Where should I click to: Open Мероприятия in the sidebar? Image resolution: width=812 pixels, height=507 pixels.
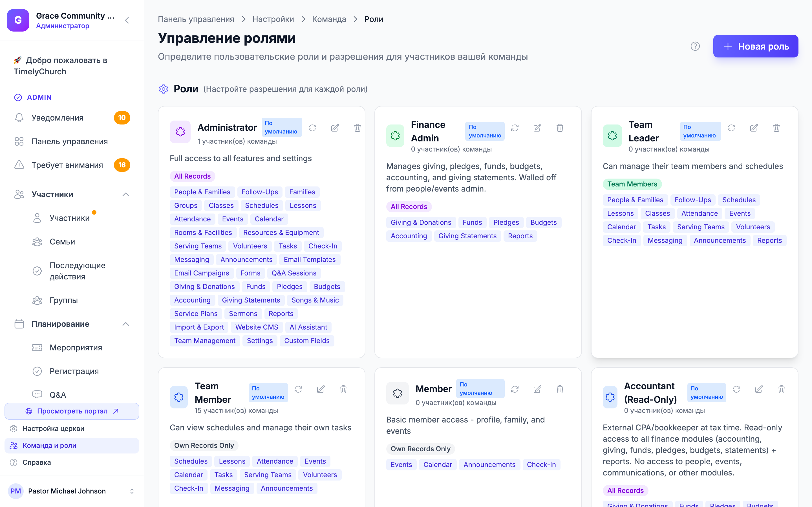pyautogui.click(x=76, y=347)
